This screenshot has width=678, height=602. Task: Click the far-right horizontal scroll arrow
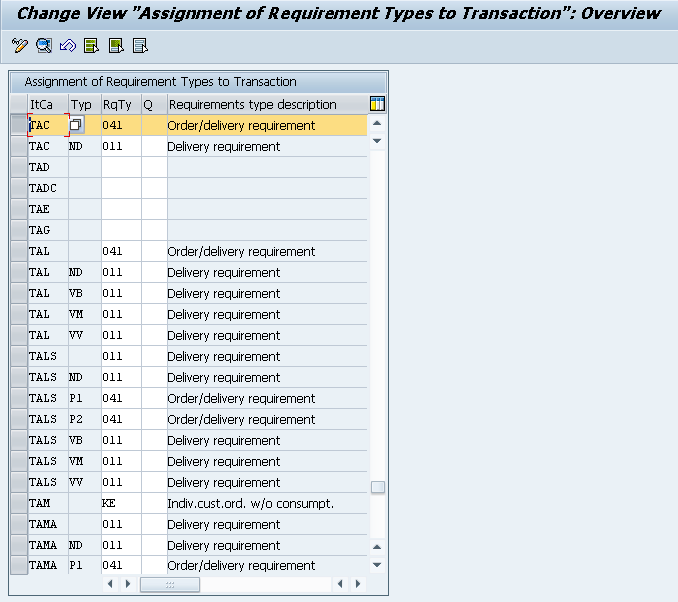358,584
